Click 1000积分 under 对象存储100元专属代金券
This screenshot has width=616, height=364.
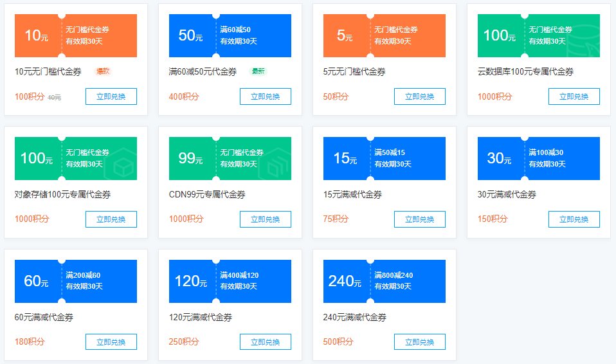click(x=32, y=219)
